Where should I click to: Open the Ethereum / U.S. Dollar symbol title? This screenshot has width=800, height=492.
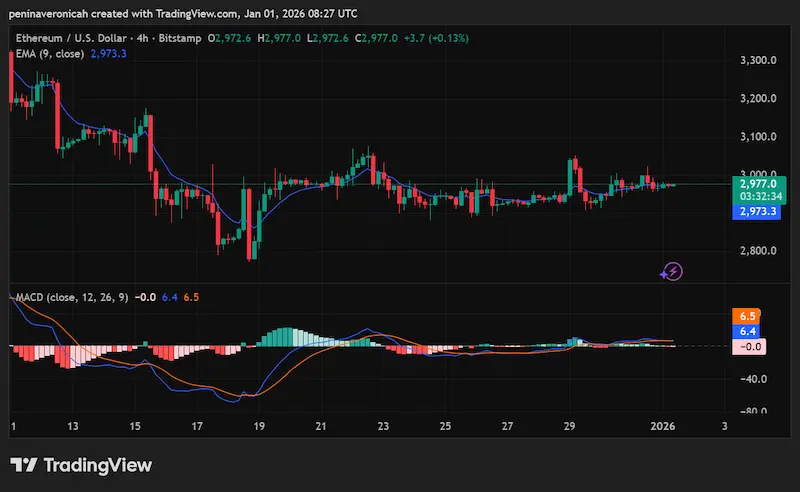pos(73,37)
